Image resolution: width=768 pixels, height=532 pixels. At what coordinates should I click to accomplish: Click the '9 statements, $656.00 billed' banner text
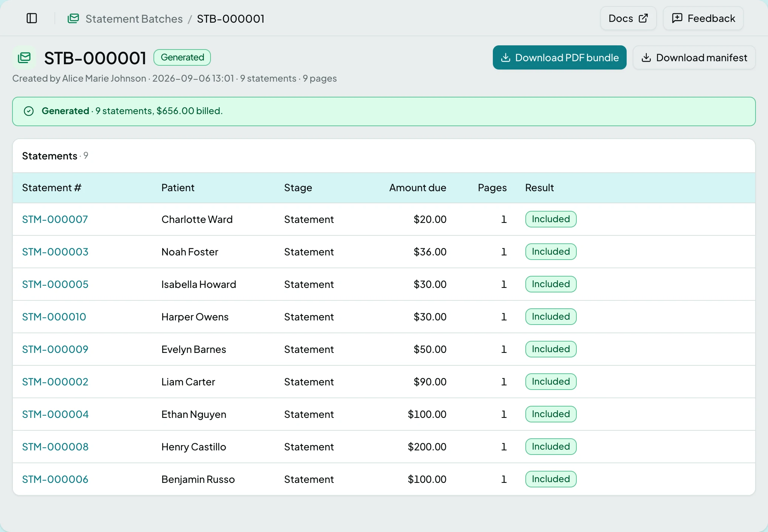coord(159,111)
